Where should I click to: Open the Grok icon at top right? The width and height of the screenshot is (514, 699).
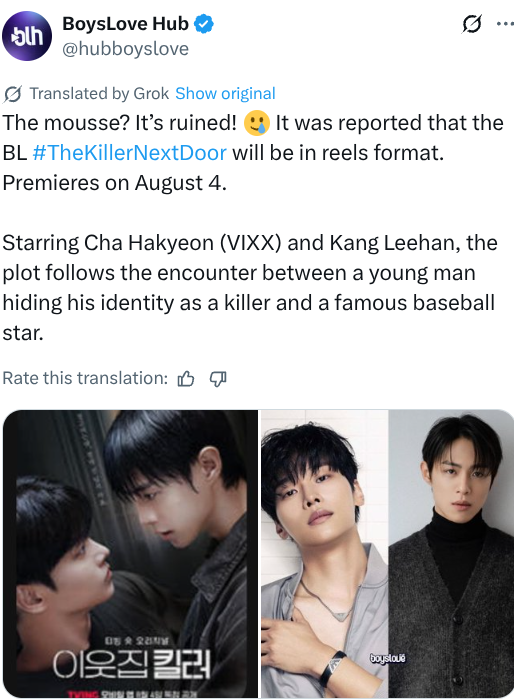click(x=471, y=24)
